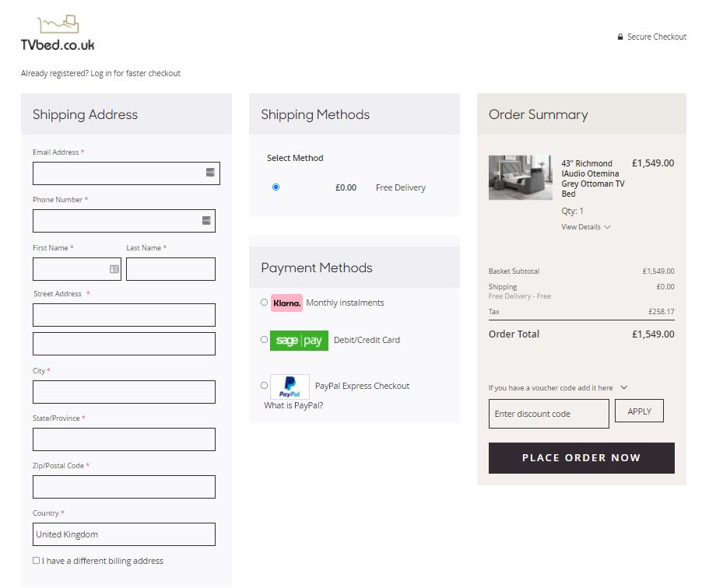Click the Sage Pay logo

299,341
